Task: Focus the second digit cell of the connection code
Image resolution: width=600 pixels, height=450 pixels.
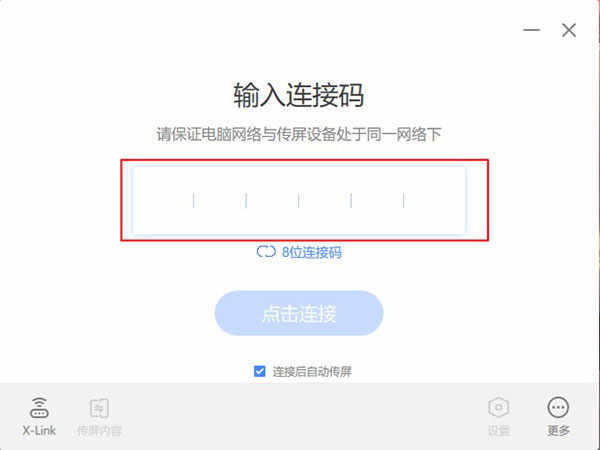Action: [220, 200]
